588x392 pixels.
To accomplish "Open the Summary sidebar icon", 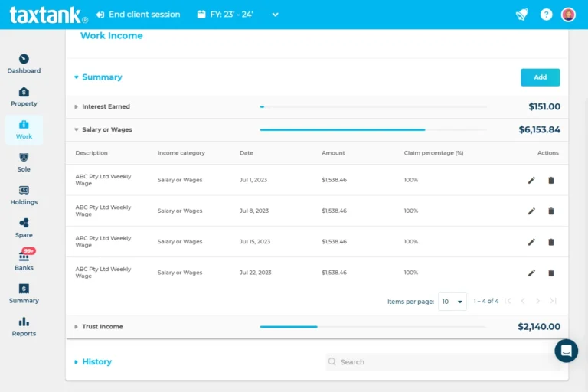I will (24, 289).
